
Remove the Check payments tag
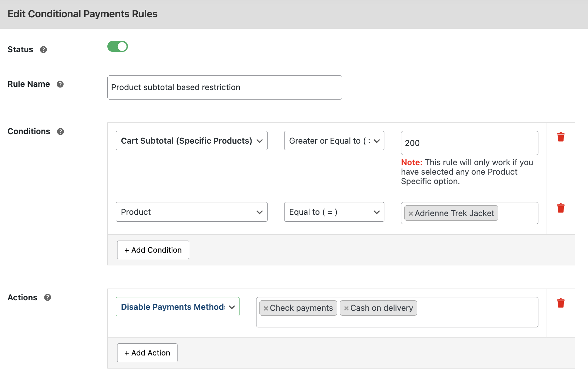(266, 308)
